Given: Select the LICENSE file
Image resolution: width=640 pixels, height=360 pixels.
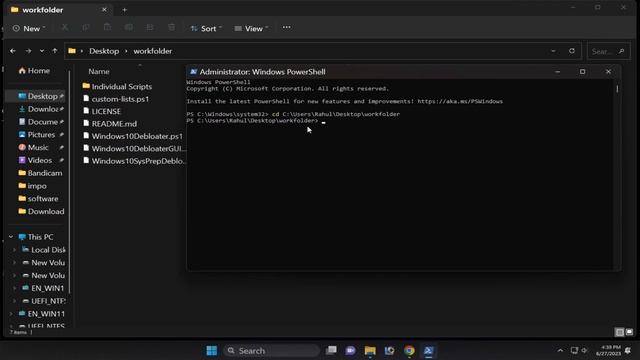Looking at the screenshot, I should [x=102, y=111].
